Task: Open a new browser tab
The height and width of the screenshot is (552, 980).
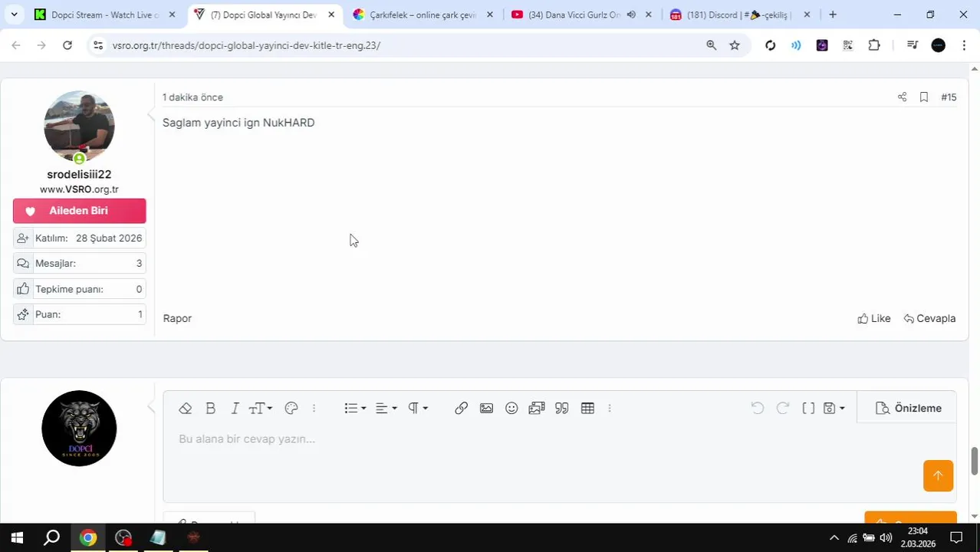Action: click(833, 15)
